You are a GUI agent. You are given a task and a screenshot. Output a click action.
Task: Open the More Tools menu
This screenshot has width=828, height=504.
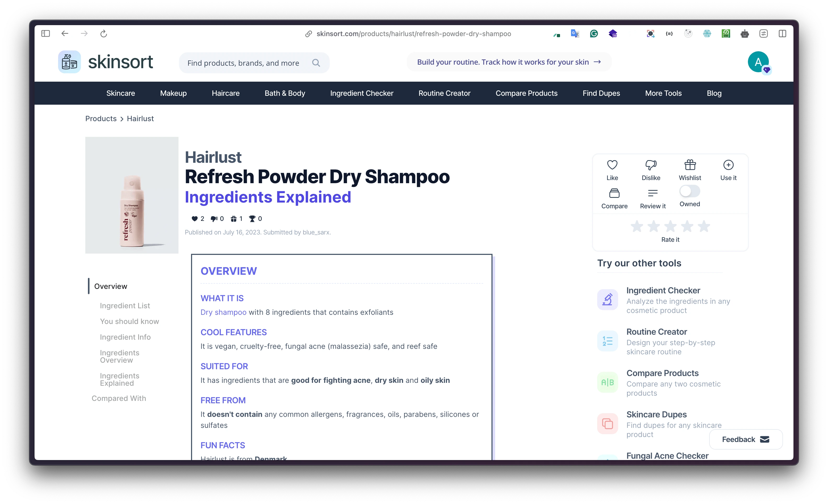pyautogui.click(x=663, y=93)
